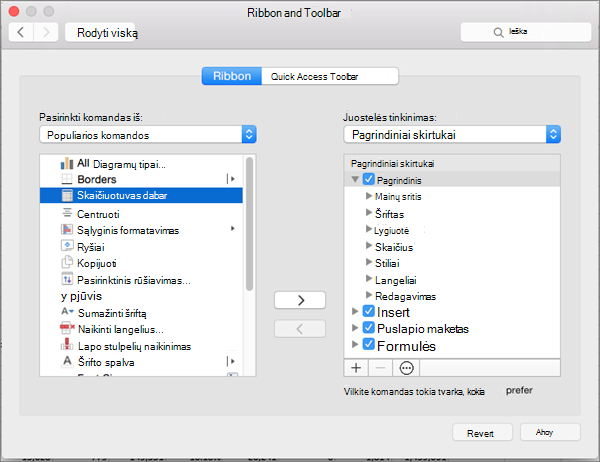Switch to the Ribbon tab
Screen dimensions: 600x462
click(232, 76)
